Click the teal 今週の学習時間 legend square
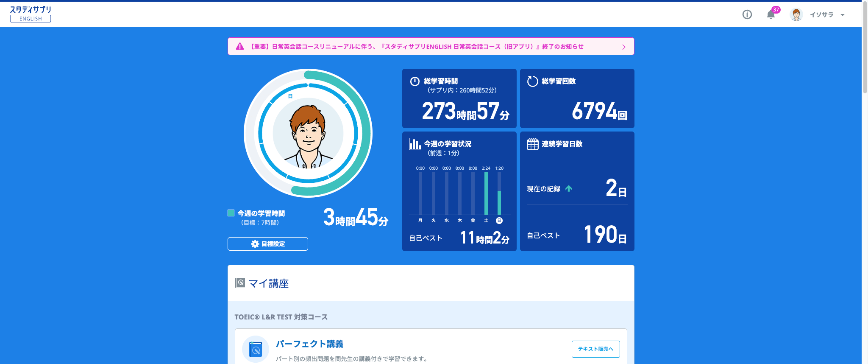 pyautogui.click(x=231, y=213)
